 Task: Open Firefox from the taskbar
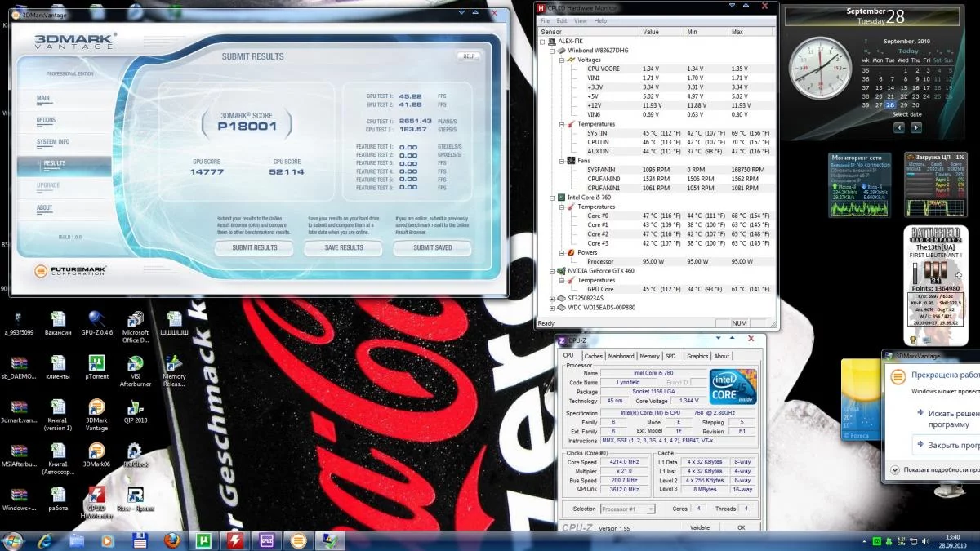[x=171, y=540]
